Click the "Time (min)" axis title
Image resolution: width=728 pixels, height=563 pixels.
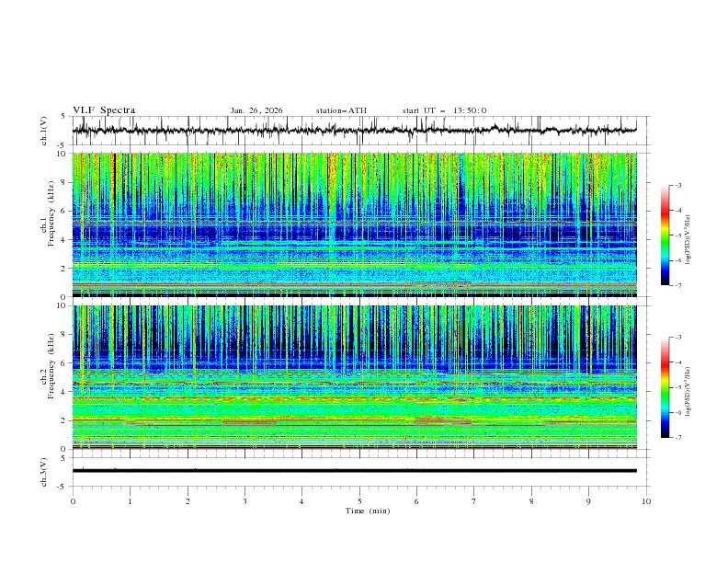tap(368, 511)
